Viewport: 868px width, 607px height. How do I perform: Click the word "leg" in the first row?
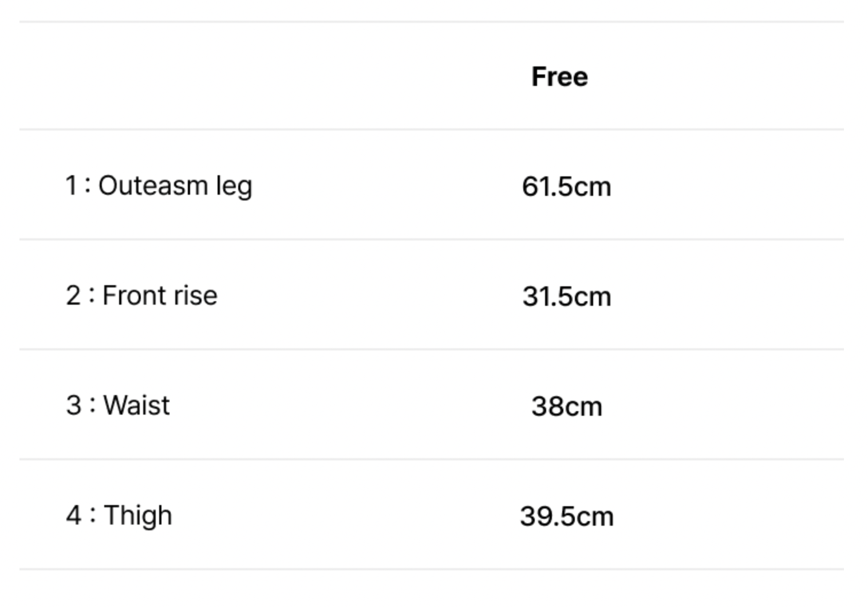234,187
